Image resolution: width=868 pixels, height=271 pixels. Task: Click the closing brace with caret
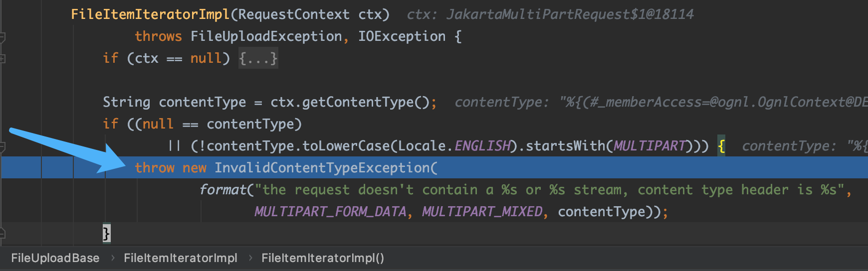click(106, 233)
